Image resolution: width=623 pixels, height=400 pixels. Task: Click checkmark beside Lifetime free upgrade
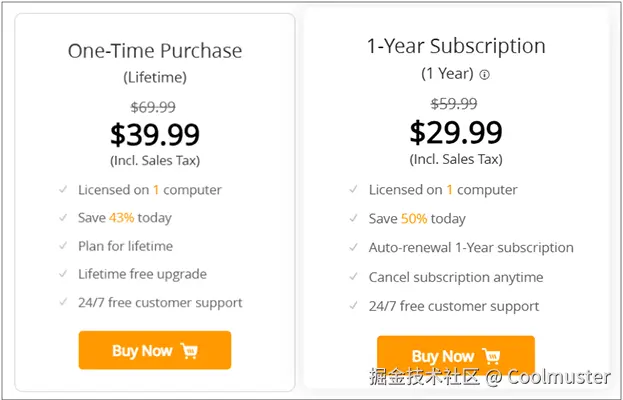(64, 274)
